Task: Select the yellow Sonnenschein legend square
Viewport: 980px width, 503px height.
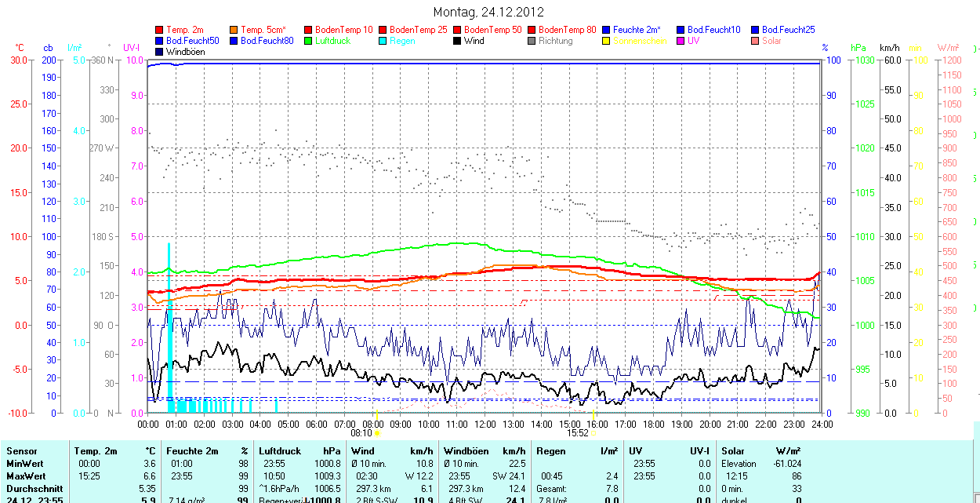Action: click(606, 41)
